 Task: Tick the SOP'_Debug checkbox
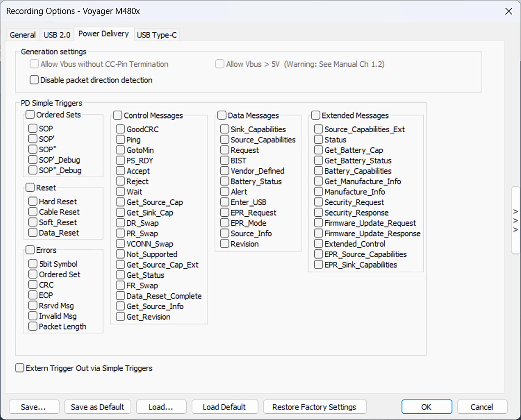33,159
